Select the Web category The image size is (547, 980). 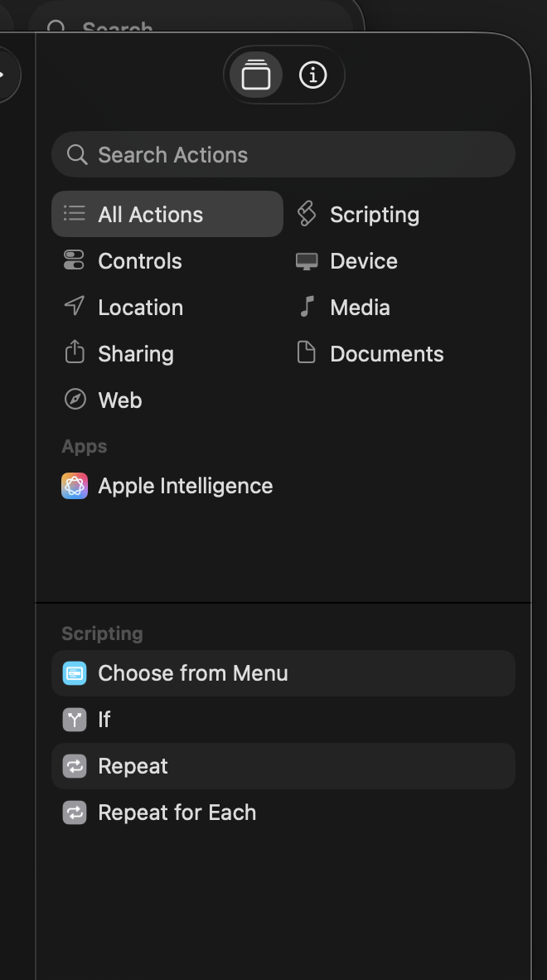[119, 400]
